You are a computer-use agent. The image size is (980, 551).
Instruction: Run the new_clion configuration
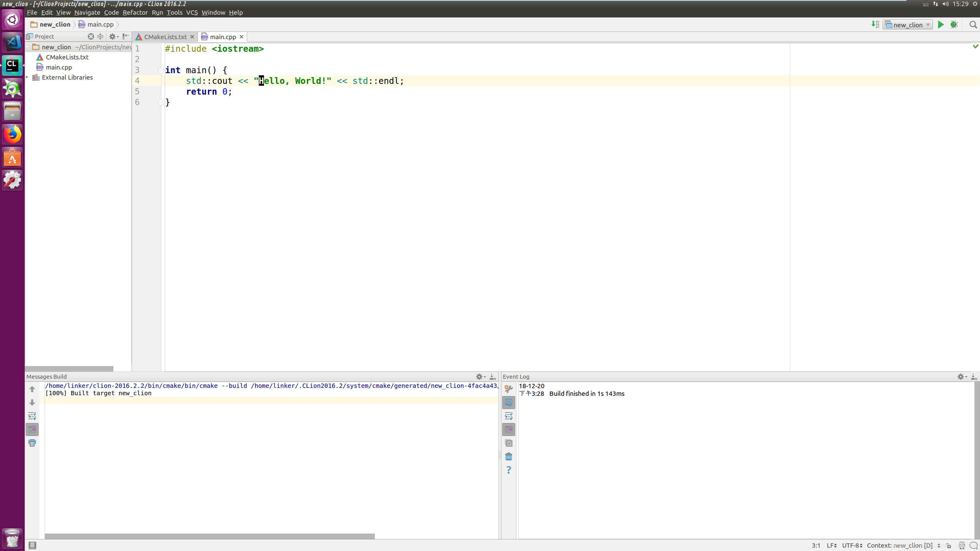(x=940, y=25)
